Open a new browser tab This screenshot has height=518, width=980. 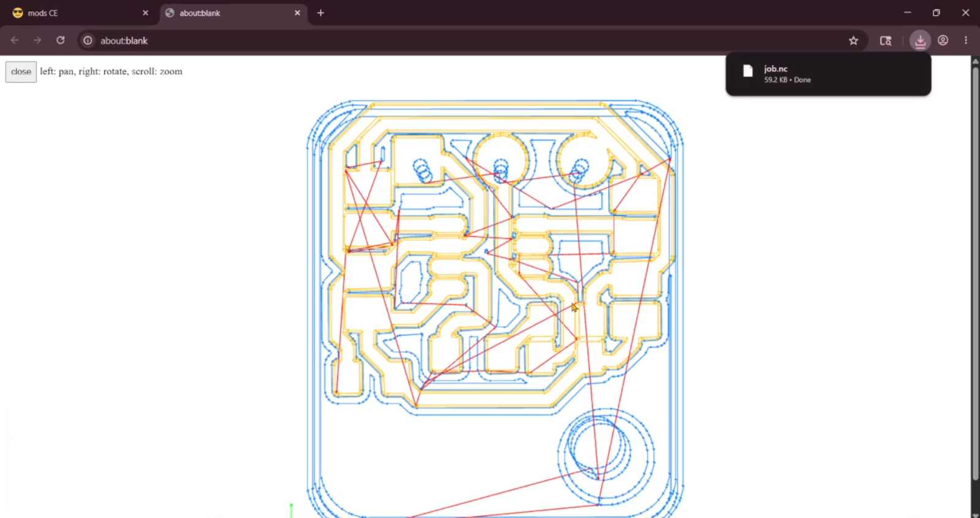(320, 13)
